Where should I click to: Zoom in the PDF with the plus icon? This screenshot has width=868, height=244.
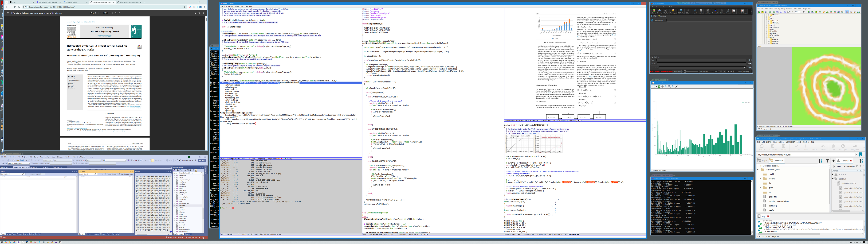pyautogui.click(x=110, y=13)
